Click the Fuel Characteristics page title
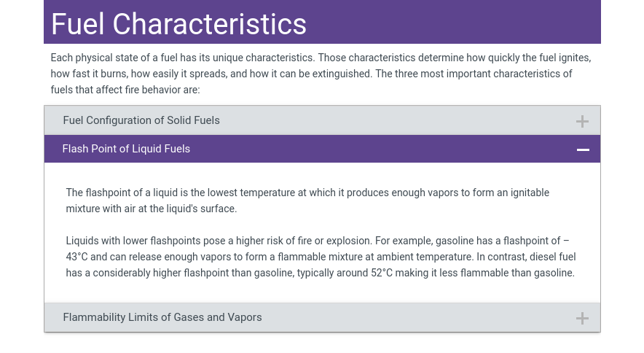 tap(178, 23)
